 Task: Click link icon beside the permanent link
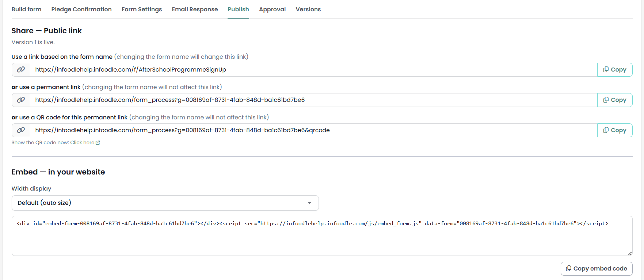pos(21,100)
